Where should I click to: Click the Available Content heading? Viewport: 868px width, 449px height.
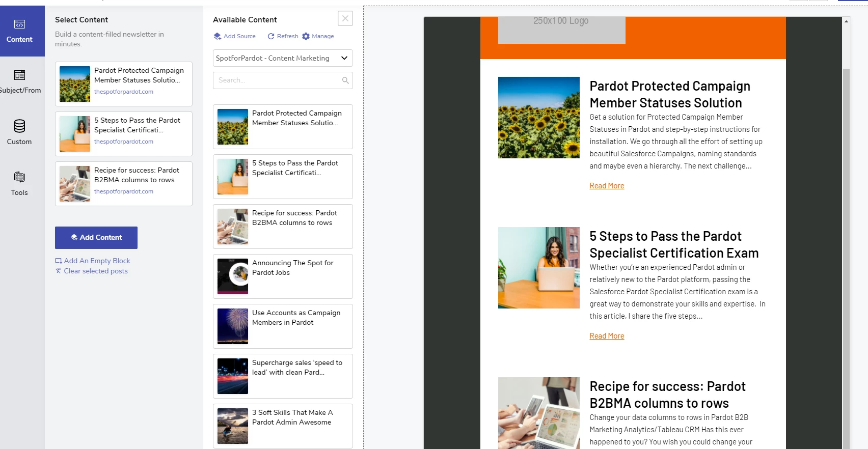[x=245, y=20]
